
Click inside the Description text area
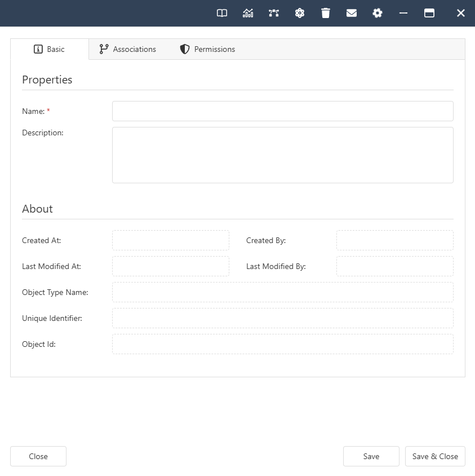[x=282, y=155]
